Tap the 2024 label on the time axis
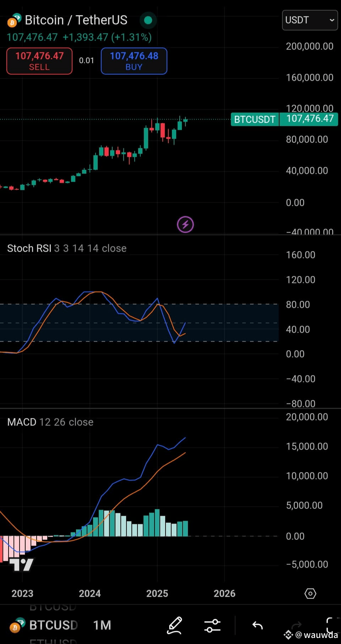 point(90,593)
